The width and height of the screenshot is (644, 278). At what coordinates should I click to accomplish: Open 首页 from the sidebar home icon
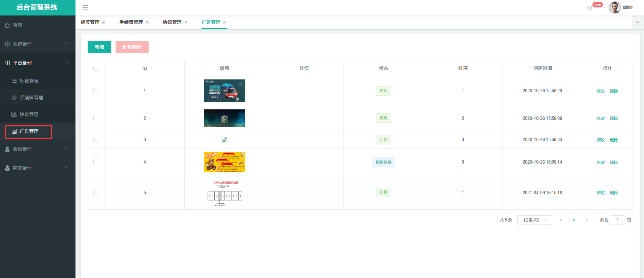(x=7, y=25)
